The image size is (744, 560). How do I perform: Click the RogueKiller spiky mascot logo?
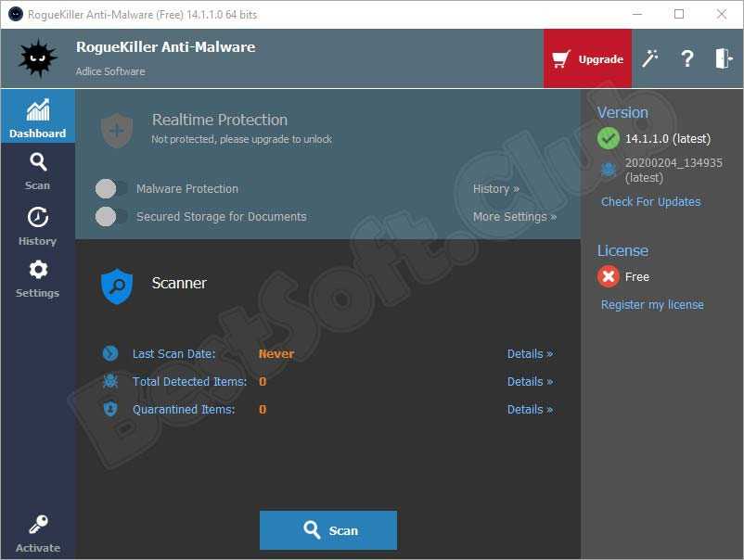[x=37, y=57]
